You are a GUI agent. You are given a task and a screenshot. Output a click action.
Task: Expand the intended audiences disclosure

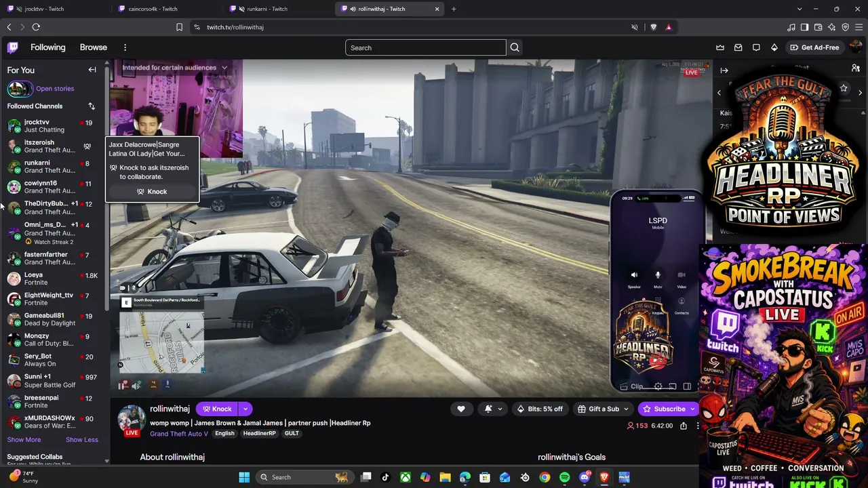[224, 68]
